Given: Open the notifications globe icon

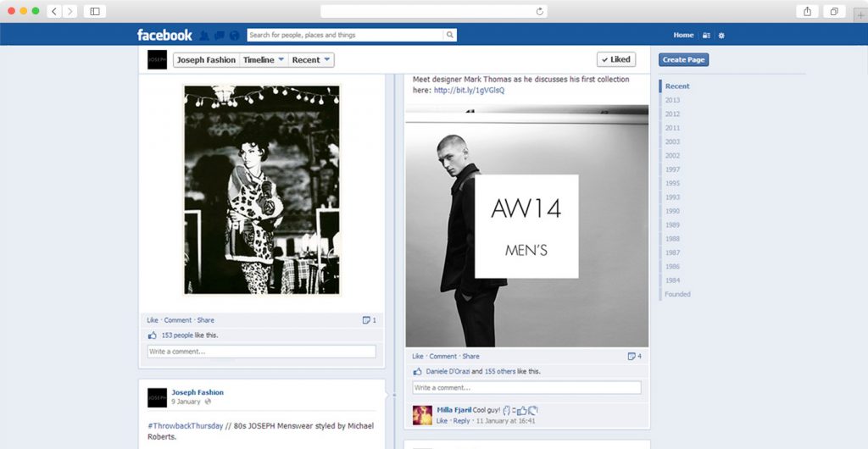Looking at the screenshot, I should coord(235,36).
